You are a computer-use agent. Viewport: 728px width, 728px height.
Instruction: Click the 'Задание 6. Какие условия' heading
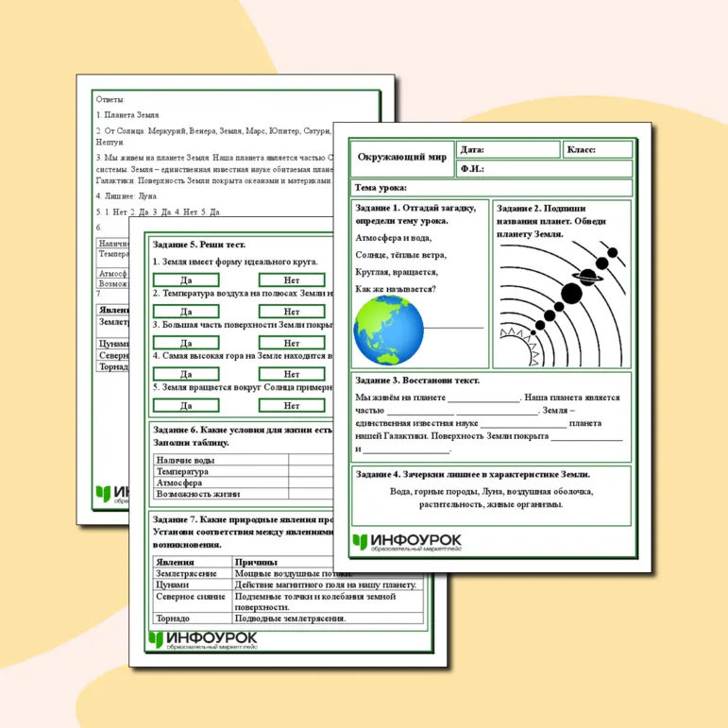pos(243,436)
